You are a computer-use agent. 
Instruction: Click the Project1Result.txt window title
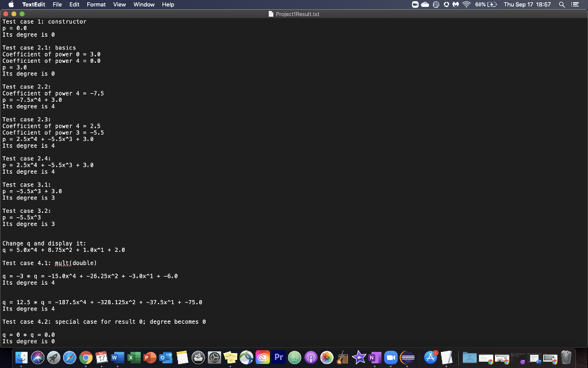[297, 14]
